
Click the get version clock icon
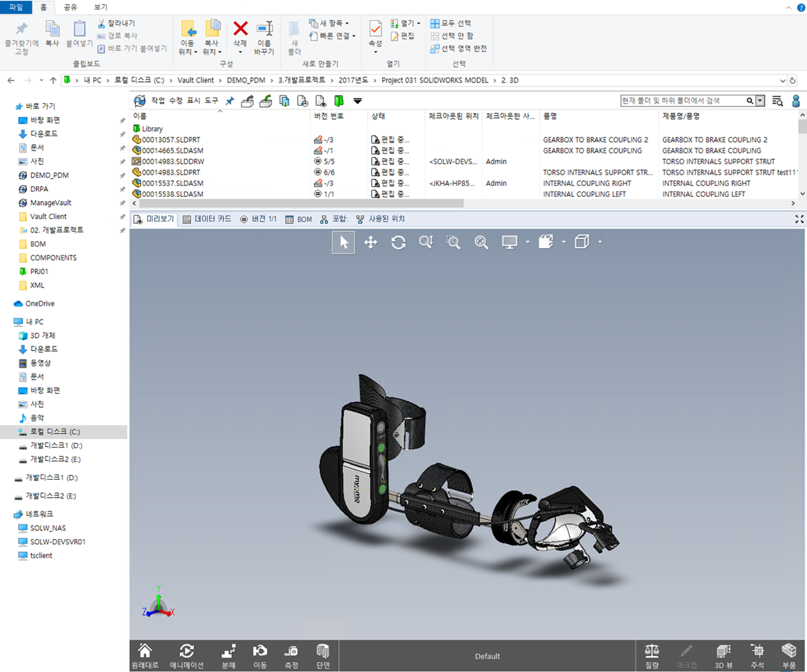[303, 101]
